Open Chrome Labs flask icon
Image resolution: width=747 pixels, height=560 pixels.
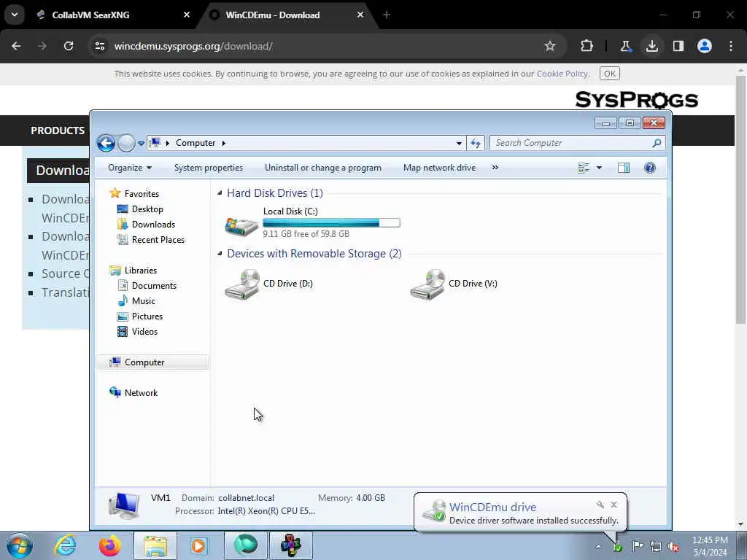(x=625, y=46)
